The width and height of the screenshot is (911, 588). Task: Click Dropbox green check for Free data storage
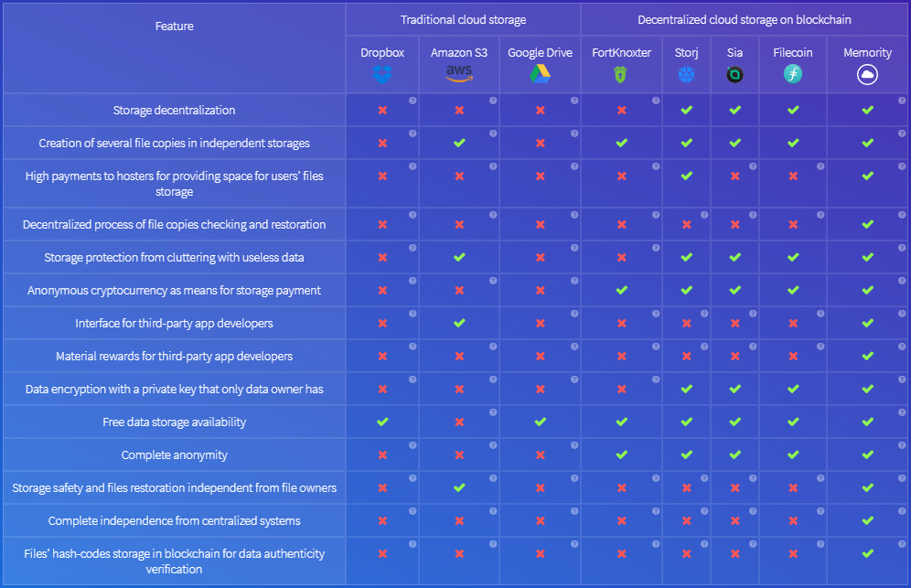(x=382, y=422)
